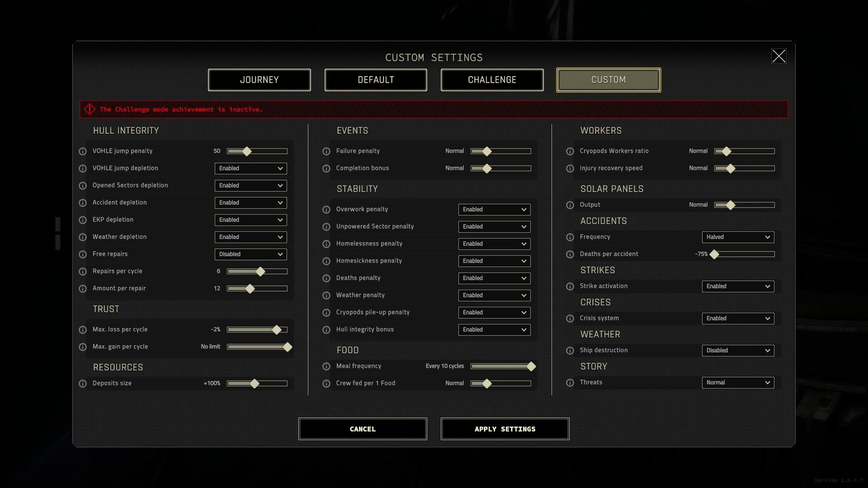Click the info icon next to Meal frequency

(x=327, y=366)
